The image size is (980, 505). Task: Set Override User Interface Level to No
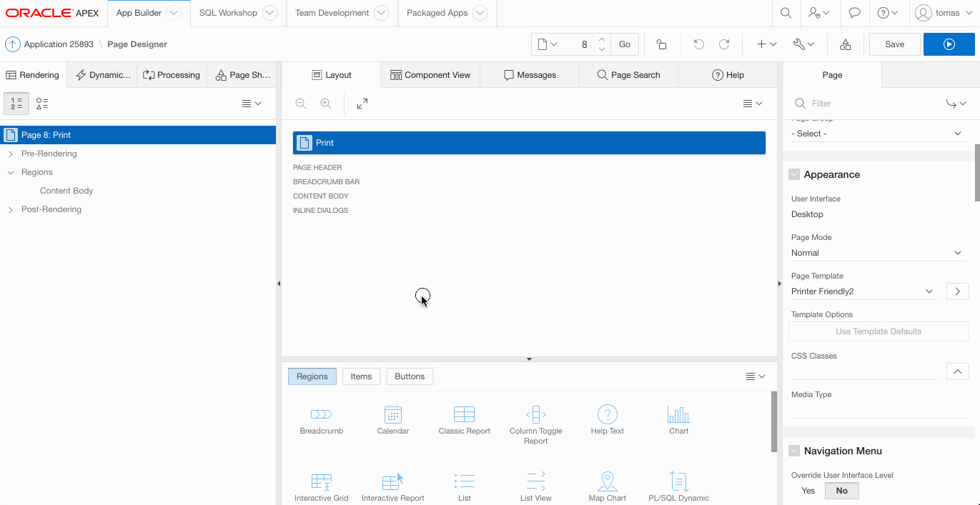pyautogui.click(x=841, y=491)
